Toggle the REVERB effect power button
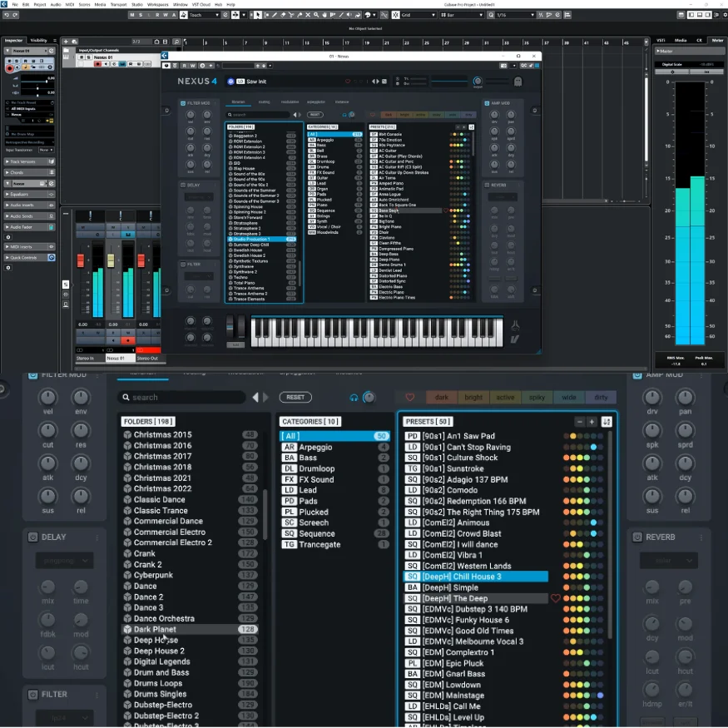 (x=637, y=537)
